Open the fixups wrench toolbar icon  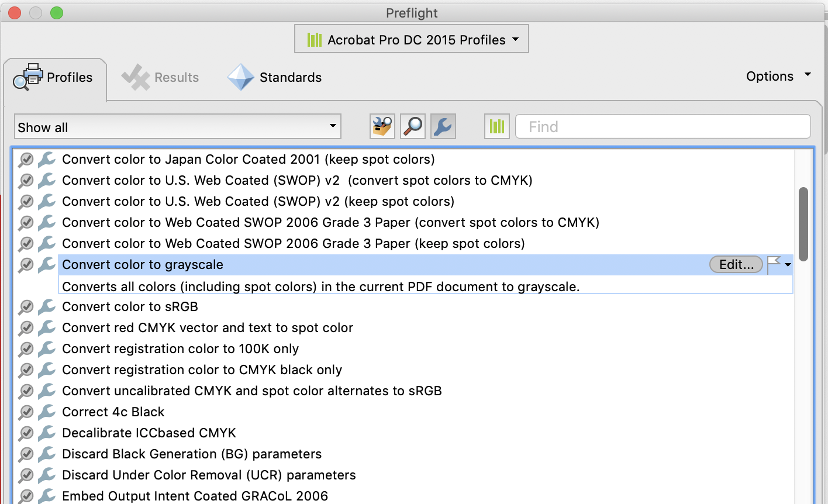coord(443,126)
